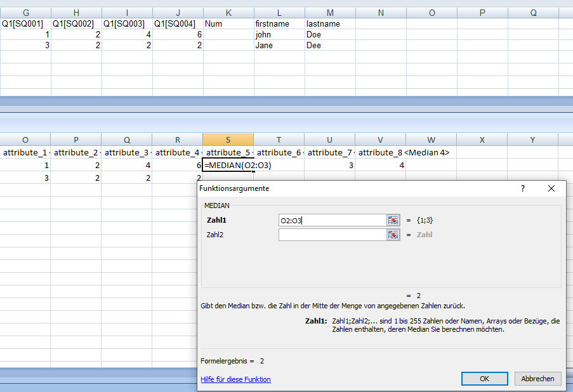Click the lastname cell containing Dee

click(330, 46)
